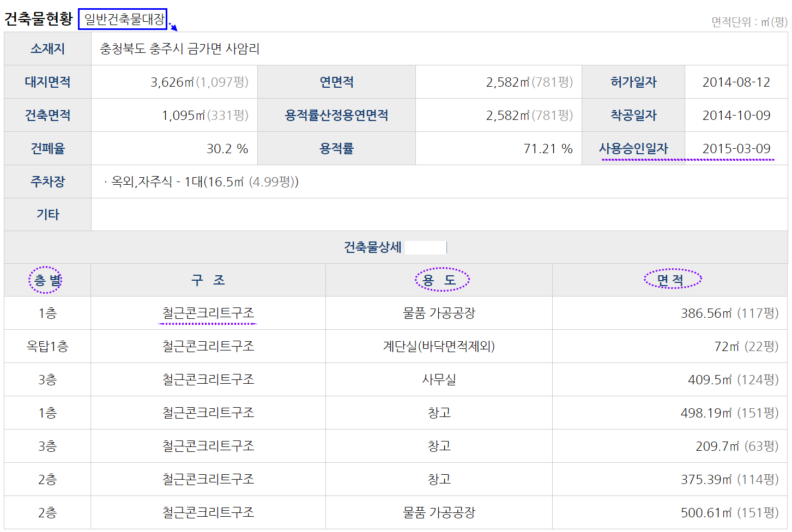Select 창고 in the 375.39㎡ row
This screenshot has height=532, width=792.
pos(439,479)
